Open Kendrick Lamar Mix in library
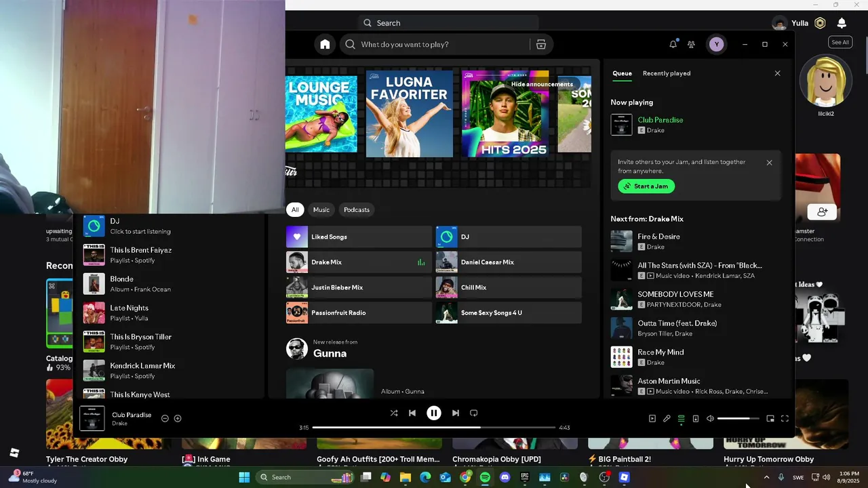 170,371
